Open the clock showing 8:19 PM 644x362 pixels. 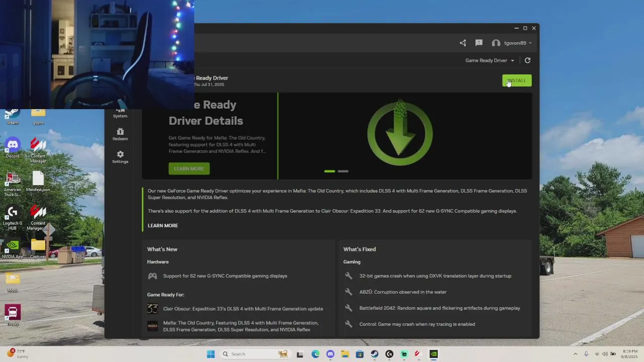630,354
